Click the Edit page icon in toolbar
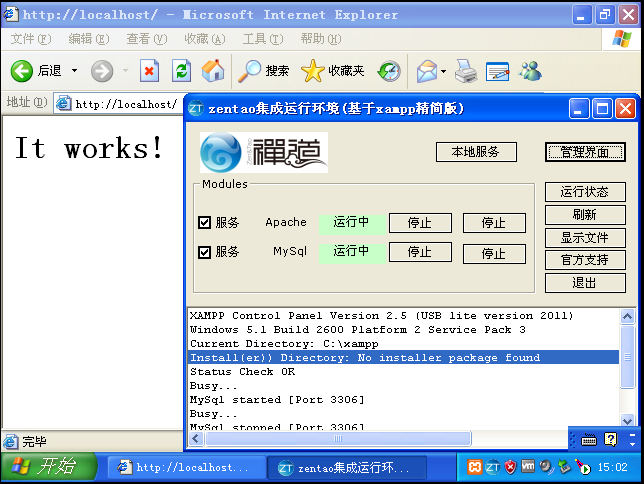The height and width of the screenshot is (484, 644). point(497,71)
